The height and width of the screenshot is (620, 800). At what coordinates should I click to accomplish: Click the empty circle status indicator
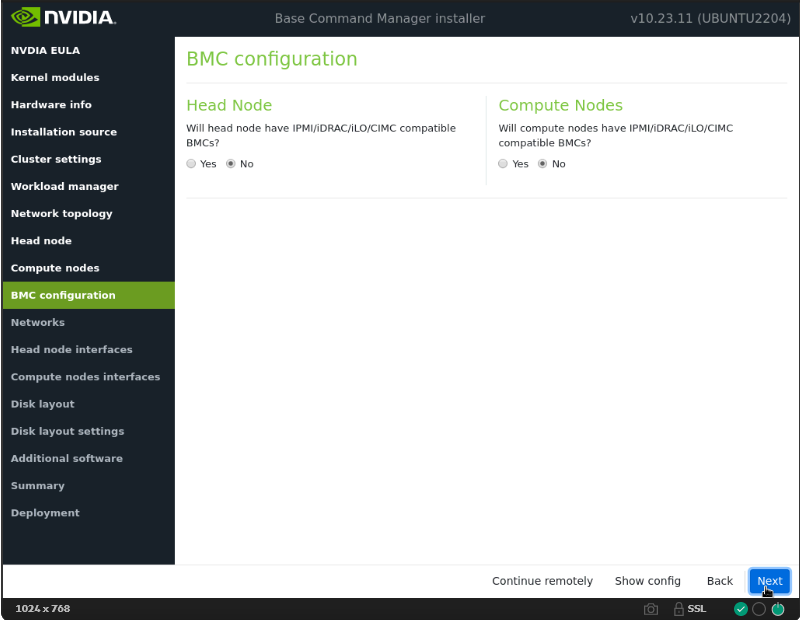click(759, 609)
